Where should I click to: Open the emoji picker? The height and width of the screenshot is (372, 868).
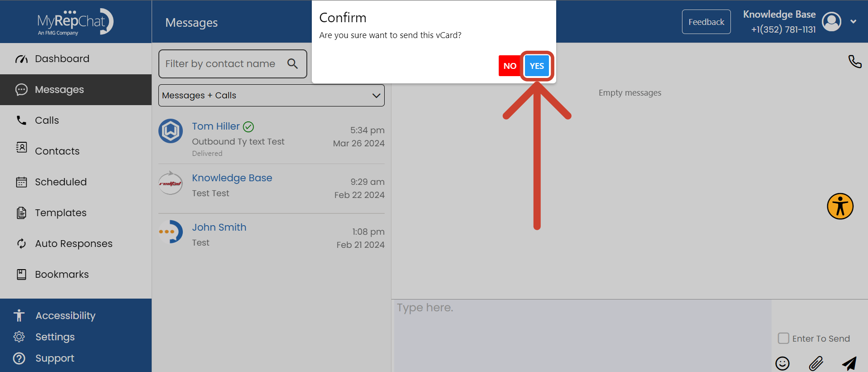782,363
